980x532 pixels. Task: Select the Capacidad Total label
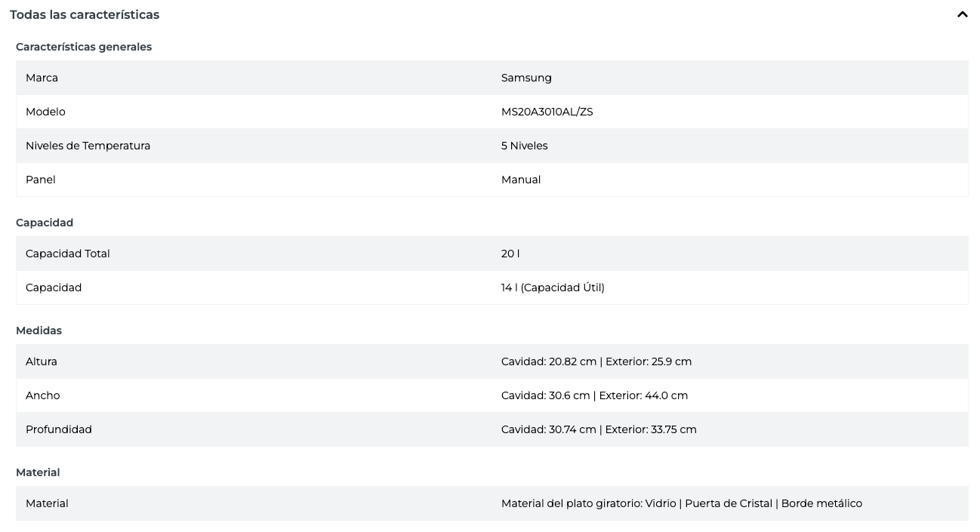[x=68, y=254]
